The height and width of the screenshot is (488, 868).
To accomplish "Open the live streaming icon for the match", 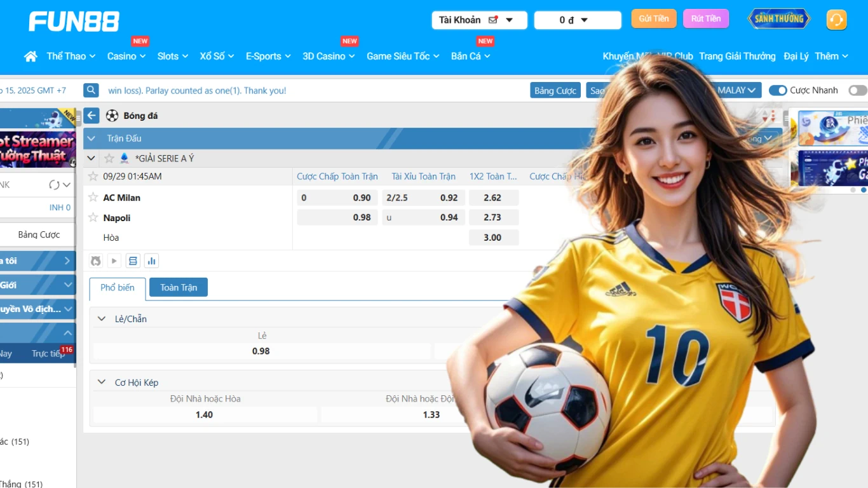I will 114,261.
